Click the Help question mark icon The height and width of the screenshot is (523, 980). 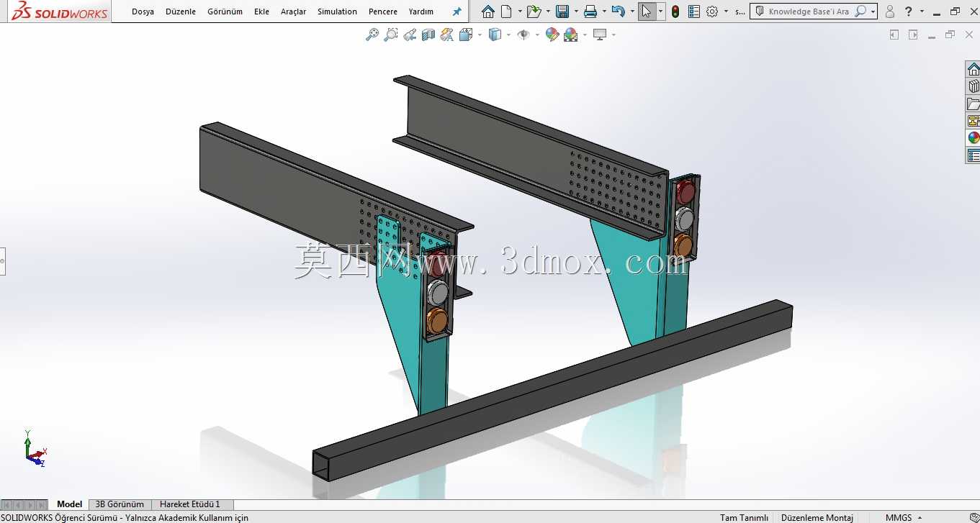(x=909, y=12)
